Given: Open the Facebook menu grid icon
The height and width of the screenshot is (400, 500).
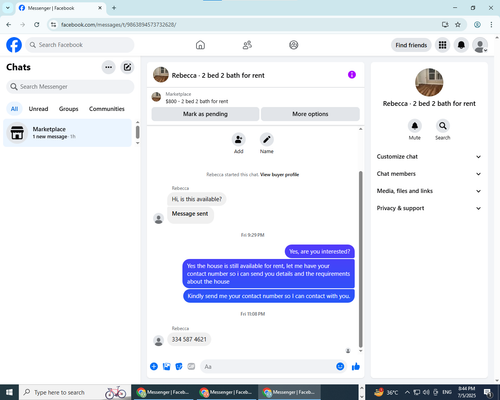Looking at the screenshot, I should [442, 45].
